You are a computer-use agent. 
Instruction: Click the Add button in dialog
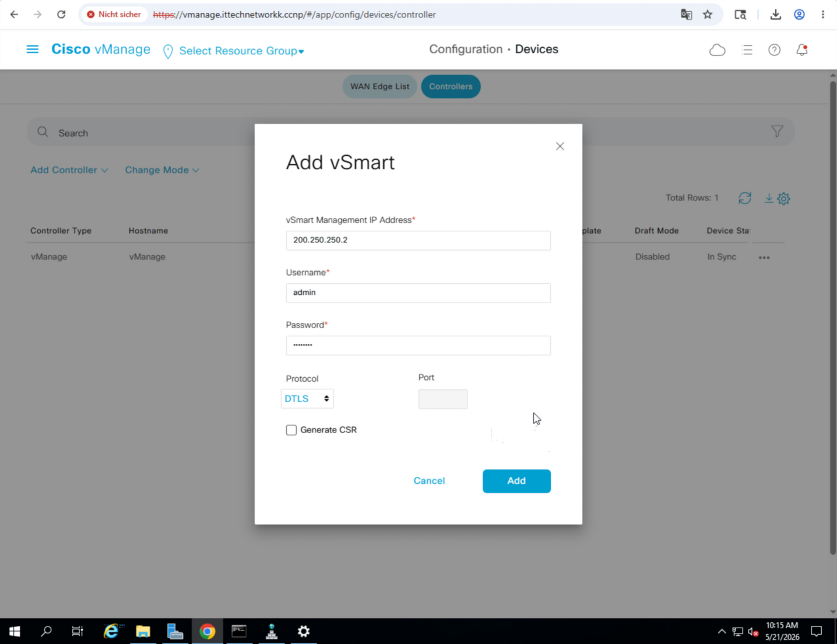click(516, 481)
